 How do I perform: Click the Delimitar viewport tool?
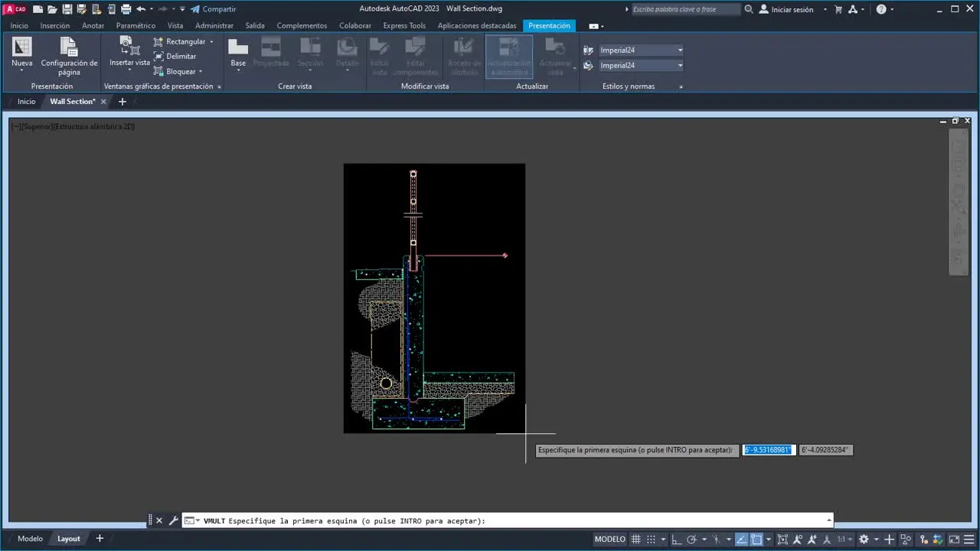coord(181,56)
